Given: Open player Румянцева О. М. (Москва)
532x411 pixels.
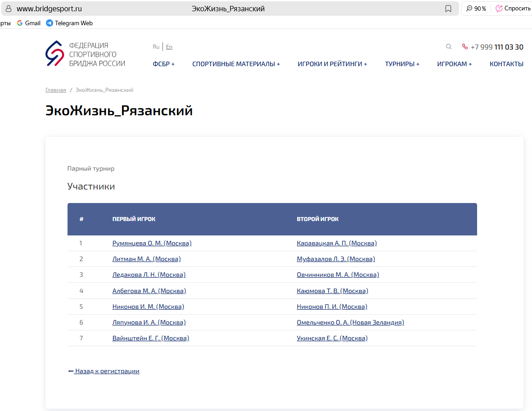Looking at the screenshot, I should pyautogui.click(x=152, y=243).
